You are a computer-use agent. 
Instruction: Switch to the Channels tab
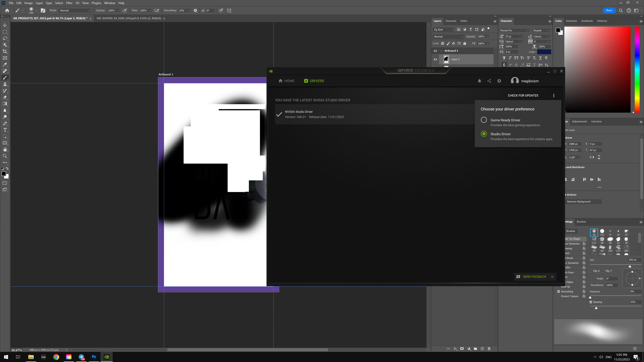pyautogui.click(x=450, y=21)
